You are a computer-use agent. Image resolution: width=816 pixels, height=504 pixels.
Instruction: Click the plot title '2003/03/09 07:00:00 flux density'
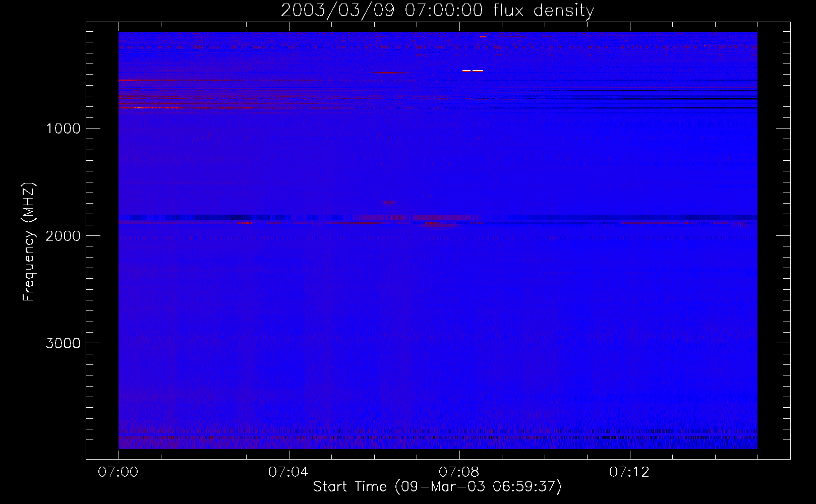click(437, 10)
